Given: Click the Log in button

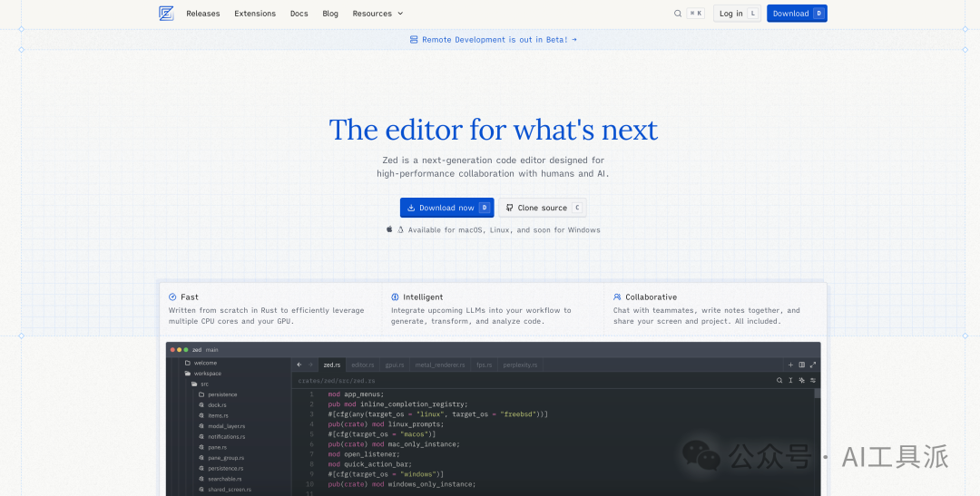Looking at the screenshot, I should tap(737, 13).
